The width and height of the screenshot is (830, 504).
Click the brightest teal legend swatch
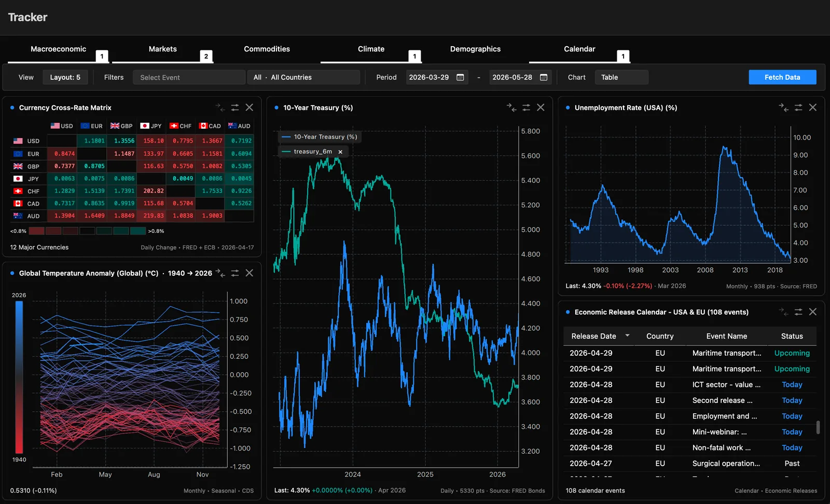click(x=138, y=231)
